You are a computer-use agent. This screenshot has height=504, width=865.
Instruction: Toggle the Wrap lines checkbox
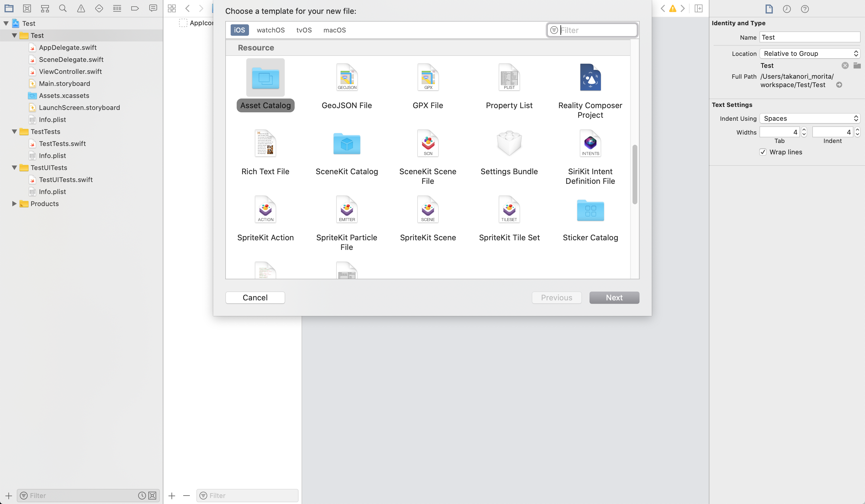763,152
